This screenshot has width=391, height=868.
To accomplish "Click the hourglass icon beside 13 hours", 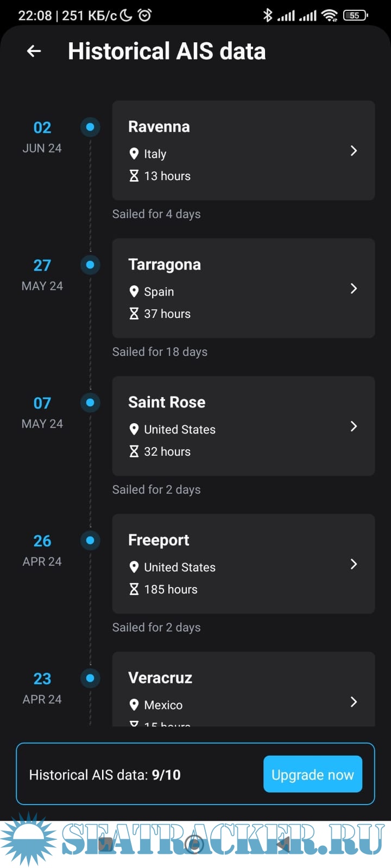I will [x=134, y=176].
